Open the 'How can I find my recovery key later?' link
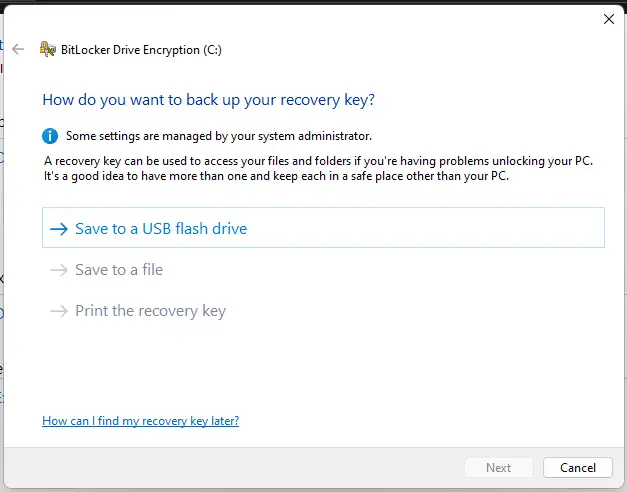627x492 pixels. (x=140, y=421)
